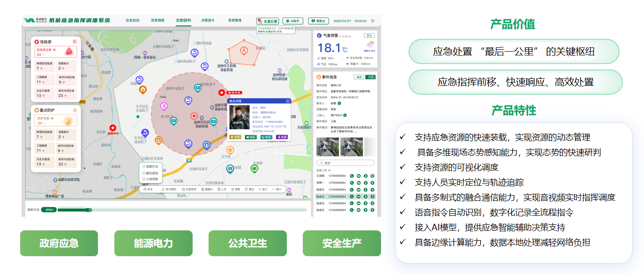Open the 危险源 panel list icon
This screenshot has width=644, height=274.
(x=75, y=42)
